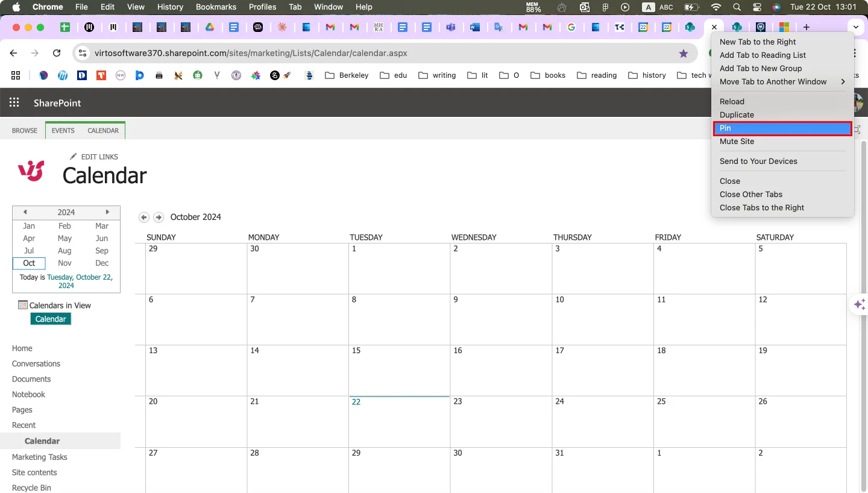868x493 pixels.
Task: Open the Chrome apps grid in bookmarks bar
Action: pyautogui.click(x=16, y=75)
